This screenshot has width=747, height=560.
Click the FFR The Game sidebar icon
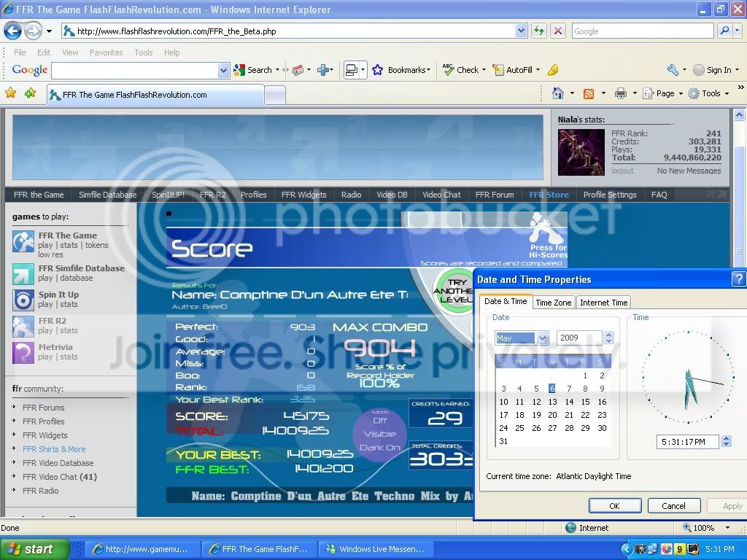[23, 241]
